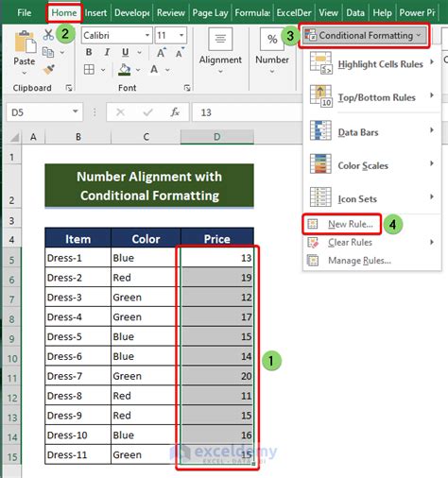
Task: Increase font size with large A icon
Action: (162, 53)
